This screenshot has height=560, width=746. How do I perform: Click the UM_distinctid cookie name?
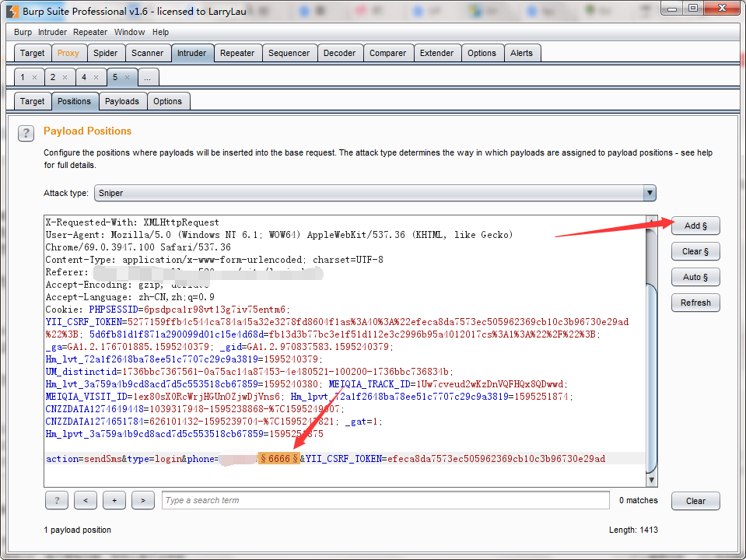[82, 372]
